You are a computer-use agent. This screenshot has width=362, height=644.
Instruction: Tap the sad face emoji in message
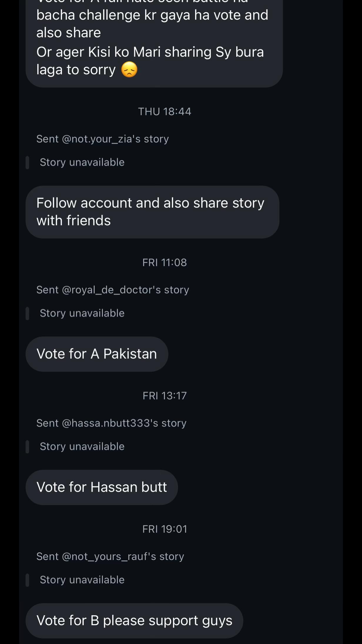click(x=129, y=70)
